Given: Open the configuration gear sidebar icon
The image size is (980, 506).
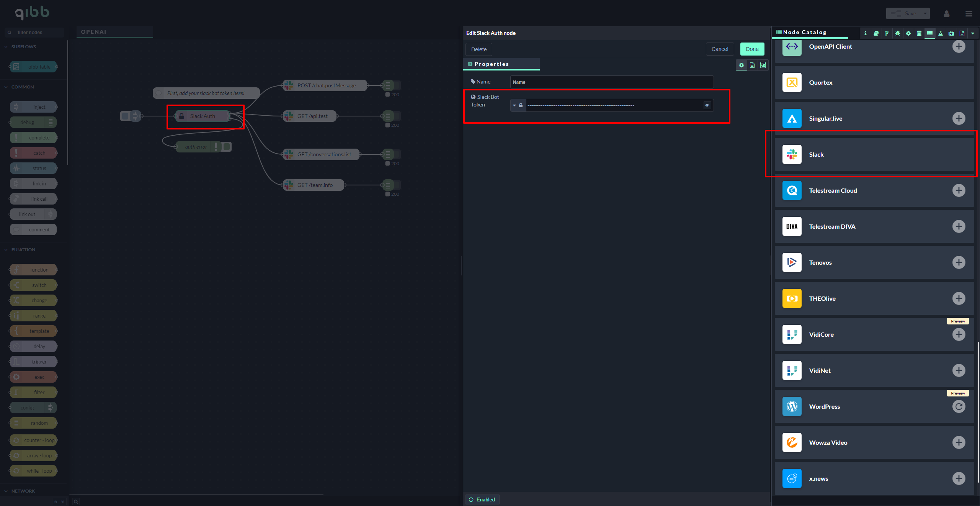Looking at the screenshot, I should pos(908,33).
